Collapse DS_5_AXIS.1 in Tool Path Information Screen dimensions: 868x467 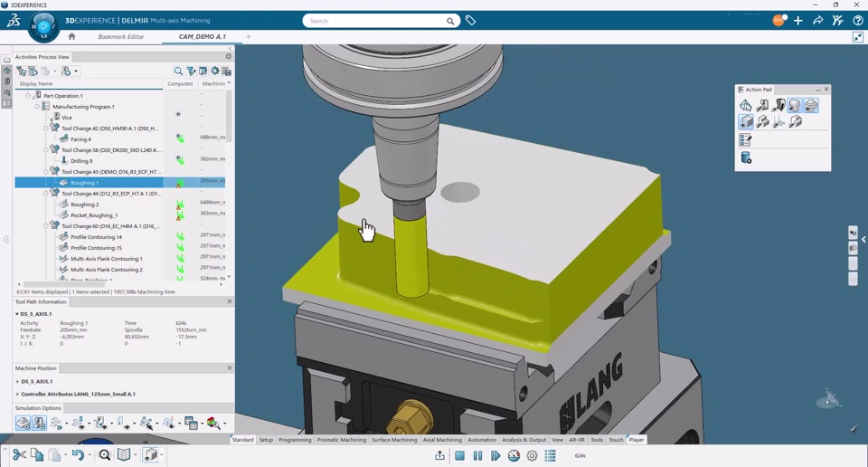(17, 313)
